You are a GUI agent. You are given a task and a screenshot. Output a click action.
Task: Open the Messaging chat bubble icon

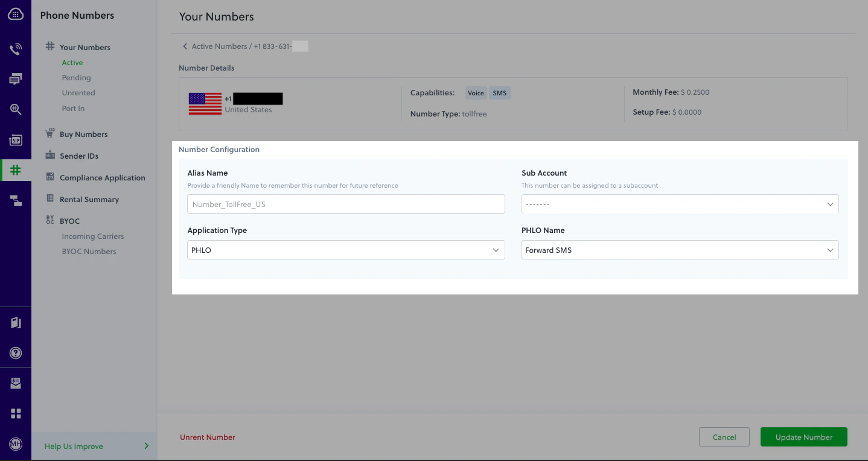pos(16,79)
